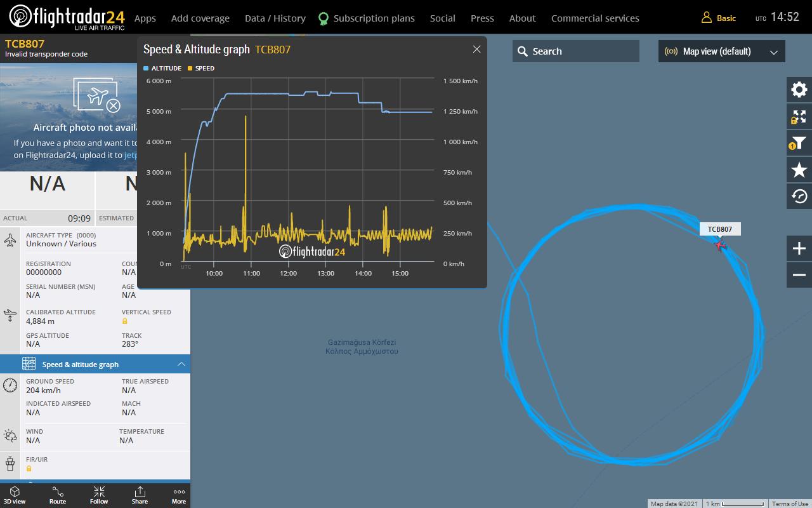Viewport: 812px width, 508px height.
Task: Open the Data / History menu
Action: tap(275, 18)
